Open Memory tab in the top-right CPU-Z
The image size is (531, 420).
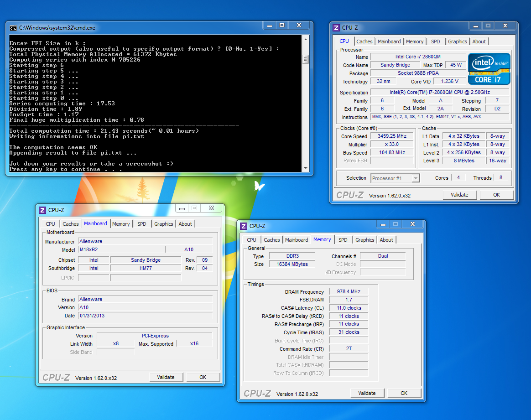coord(415,41)
